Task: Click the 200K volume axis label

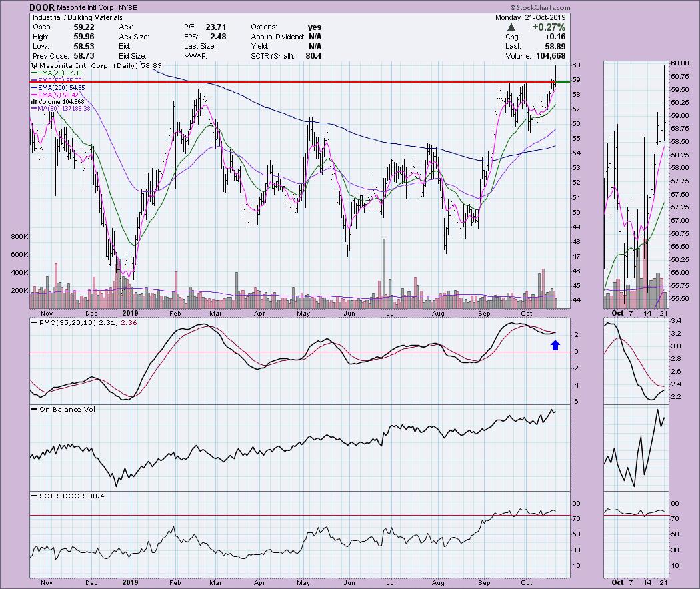Action: (x=19, y=290)
